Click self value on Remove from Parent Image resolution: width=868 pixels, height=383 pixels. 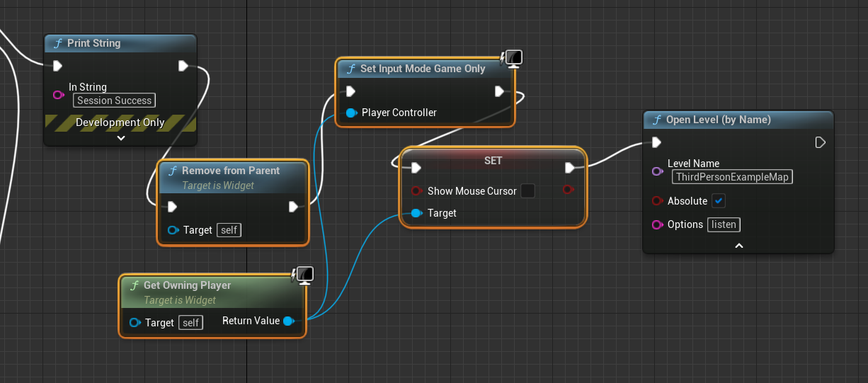click(228, 230)
